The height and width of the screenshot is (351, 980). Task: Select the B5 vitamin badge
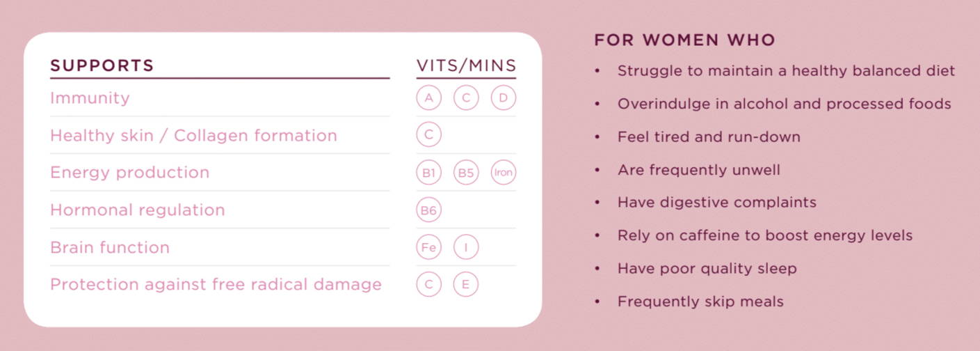466,173
